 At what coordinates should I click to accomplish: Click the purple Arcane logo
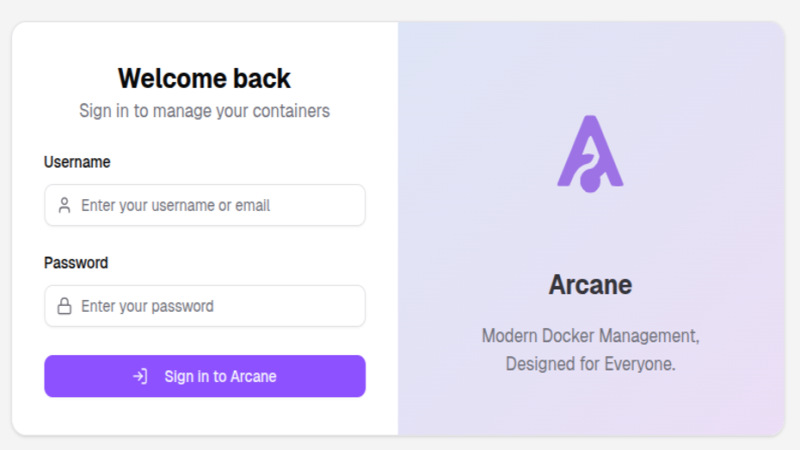point(590,153)
